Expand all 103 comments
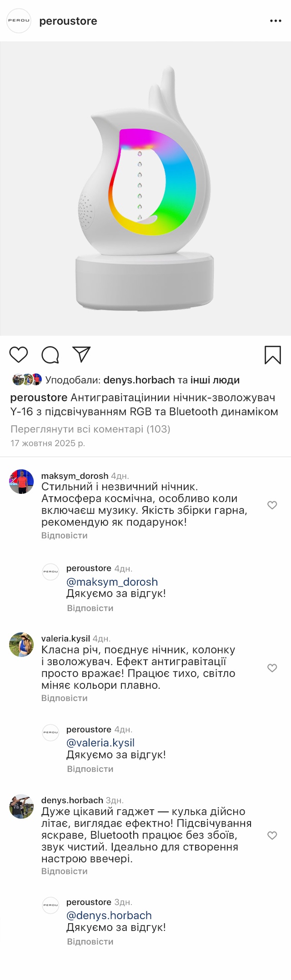 (x=90, y=429)
